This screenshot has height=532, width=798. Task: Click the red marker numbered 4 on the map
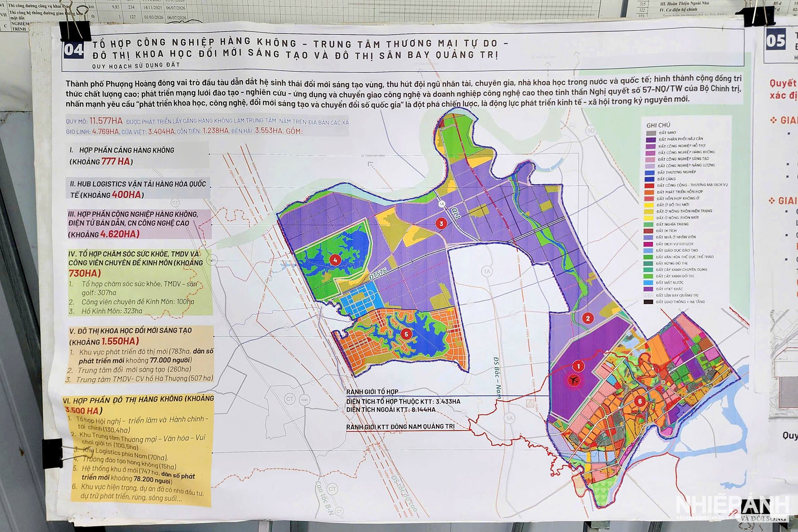tap(335, 260)
